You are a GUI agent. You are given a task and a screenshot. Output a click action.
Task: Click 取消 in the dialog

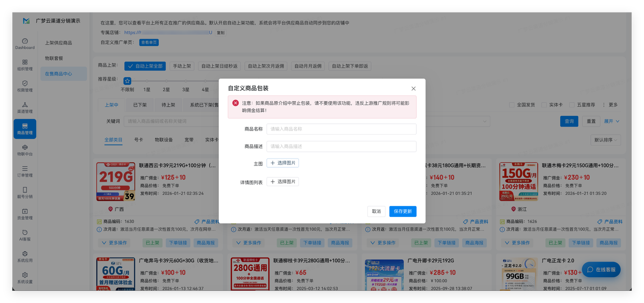[376, 212]
